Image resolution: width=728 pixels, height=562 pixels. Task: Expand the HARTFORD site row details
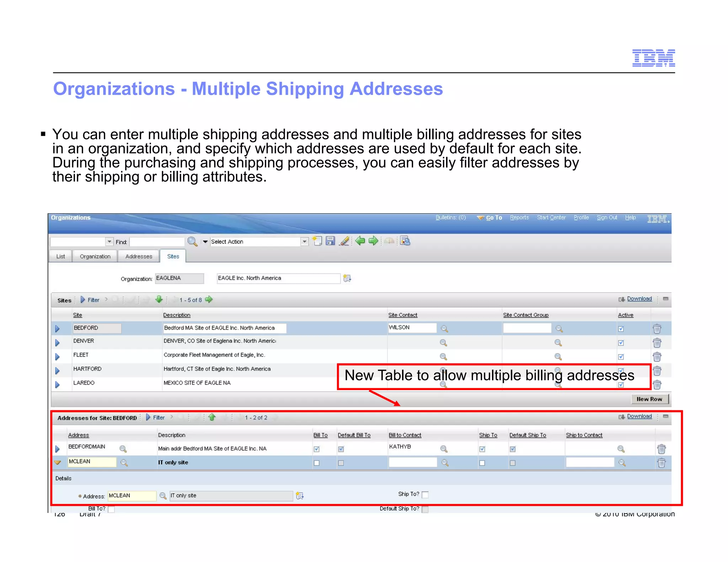pos(57,371)
